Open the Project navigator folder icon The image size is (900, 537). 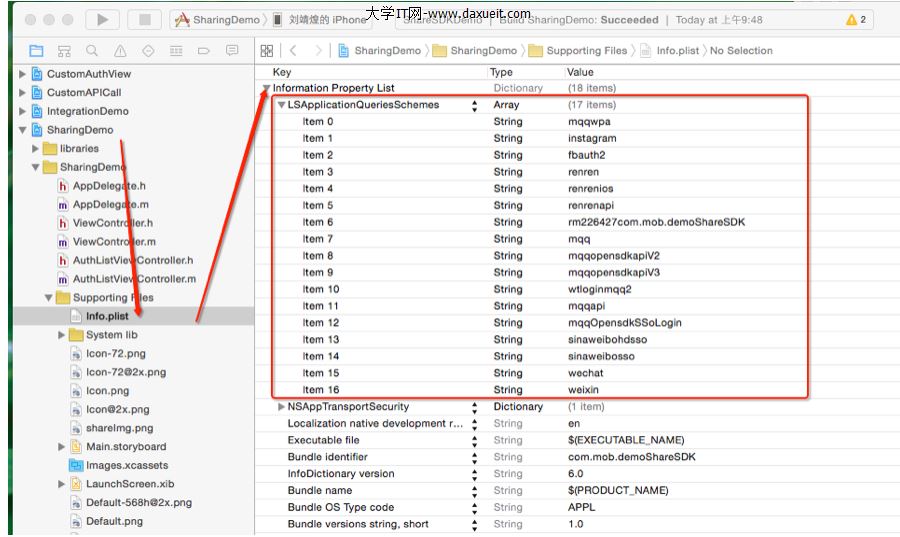[36, 50]
